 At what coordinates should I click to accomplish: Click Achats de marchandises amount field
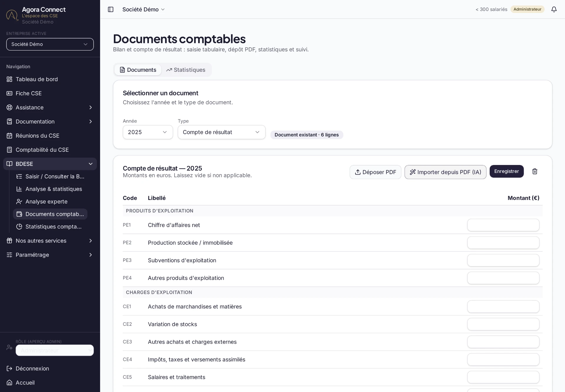click(x=503, y=306)
